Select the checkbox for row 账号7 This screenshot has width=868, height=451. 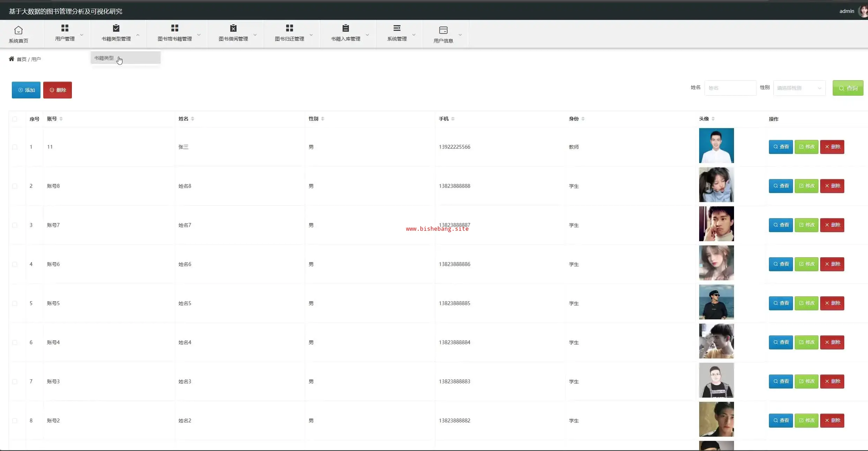[15, 225]
